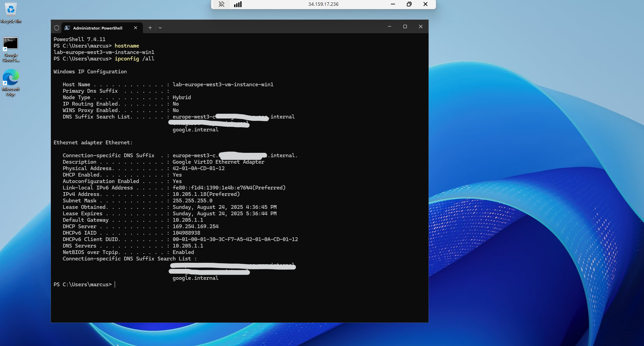Click the Ethernet adapter Ethernet heading
This screenshot has width=644, height=346.
pyautogui.click(x=93, y=143)
